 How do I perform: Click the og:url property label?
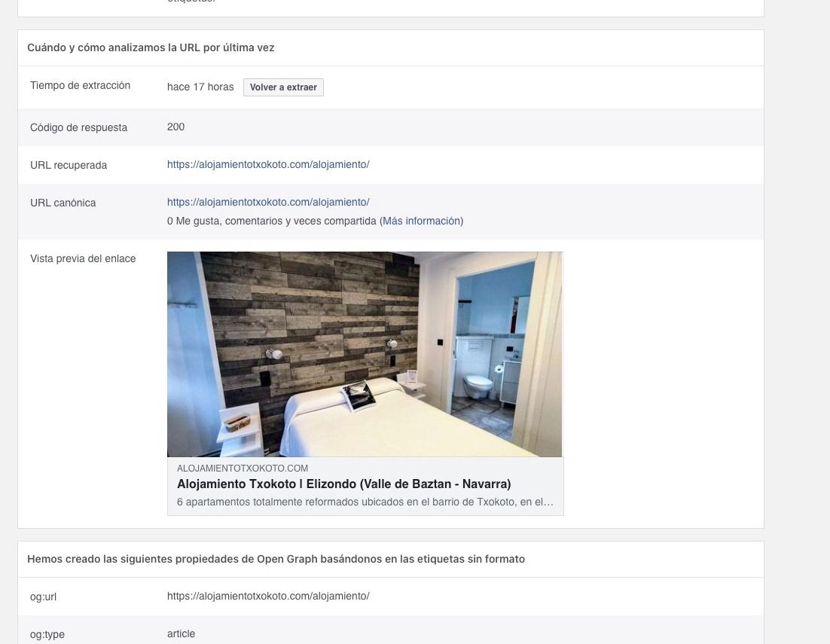point(44,597)
